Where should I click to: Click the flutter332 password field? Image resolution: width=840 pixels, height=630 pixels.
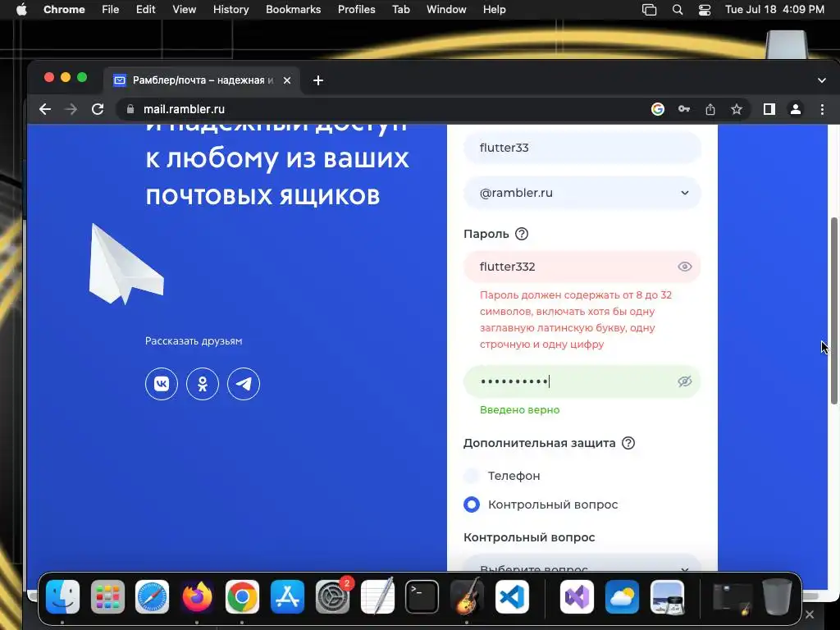tap(582, 267)
